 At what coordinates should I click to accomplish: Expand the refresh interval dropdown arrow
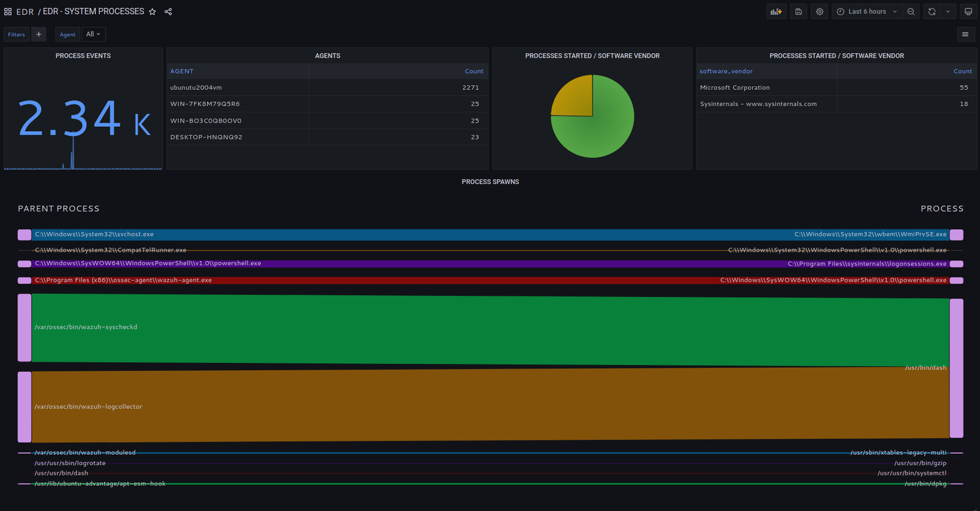click(948, 12)
